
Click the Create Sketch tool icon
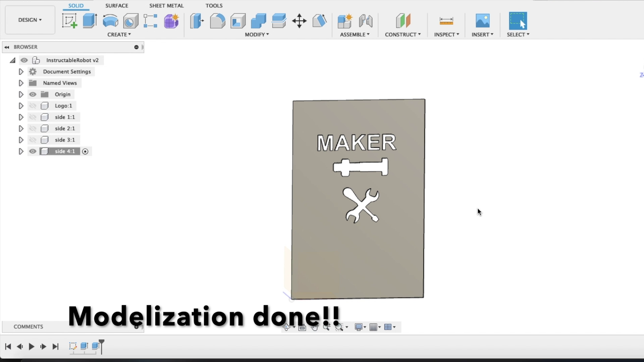[69, 21]
